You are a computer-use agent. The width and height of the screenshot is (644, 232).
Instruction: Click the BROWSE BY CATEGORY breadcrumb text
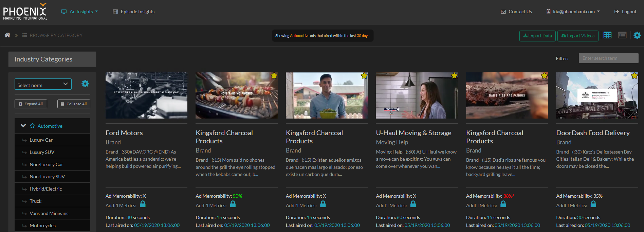point(56,35)
